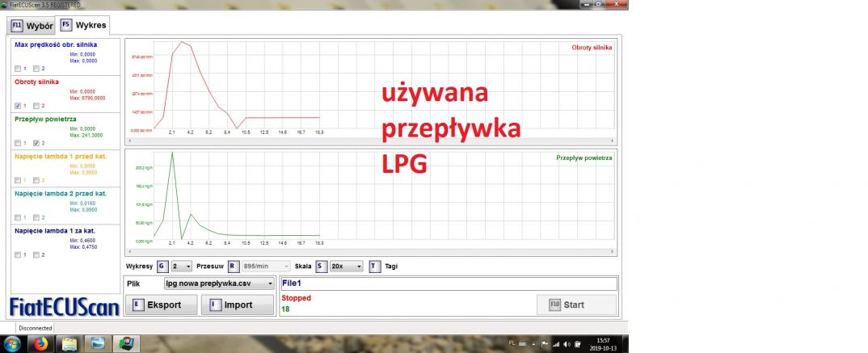This screenshot has width=868, height=353.
Task: Uncheck box 2 under Przepływ powietrza
Action: (36, 143)
